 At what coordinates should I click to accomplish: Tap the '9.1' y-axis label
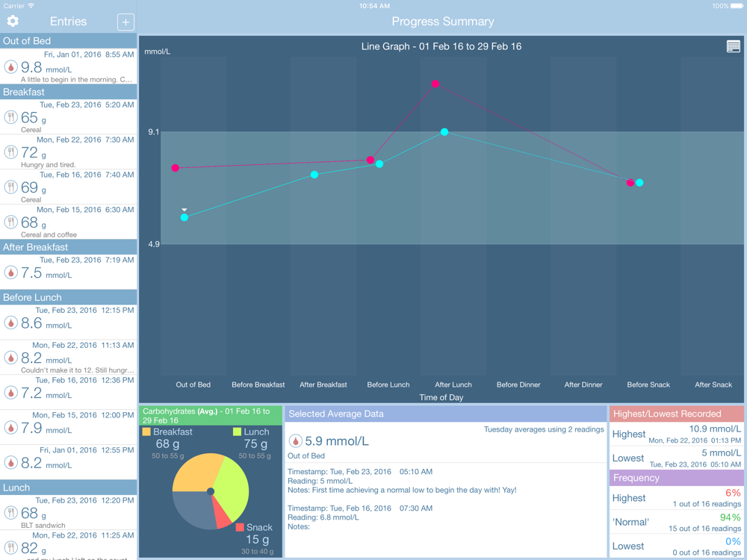pyautogui.click(x=153, y=132)
